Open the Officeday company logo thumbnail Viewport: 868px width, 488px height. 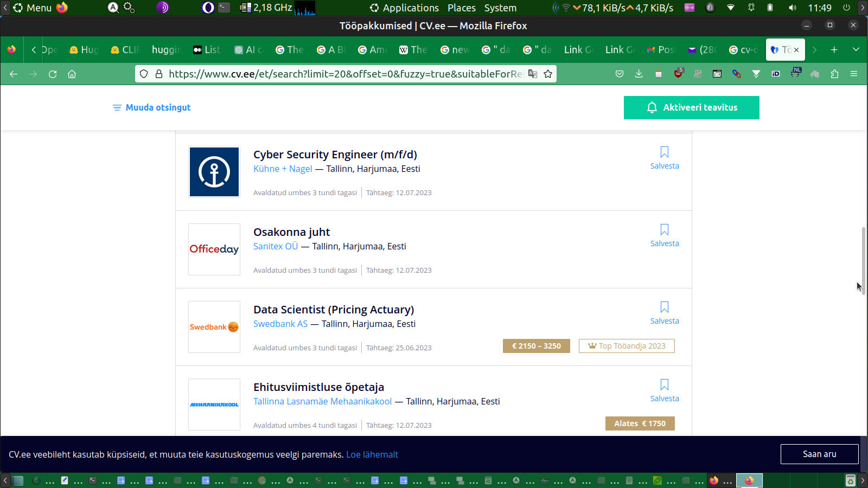[214, 249]
